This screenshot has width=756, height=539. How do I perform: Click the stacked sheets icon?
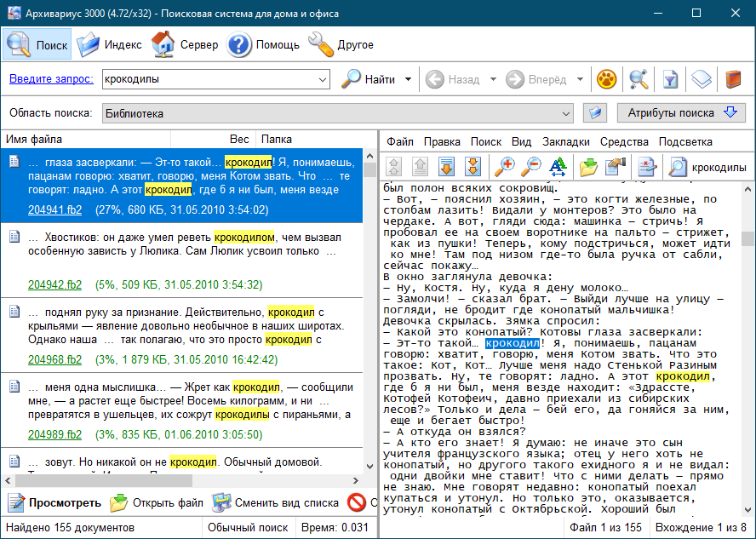coord(702,79)
